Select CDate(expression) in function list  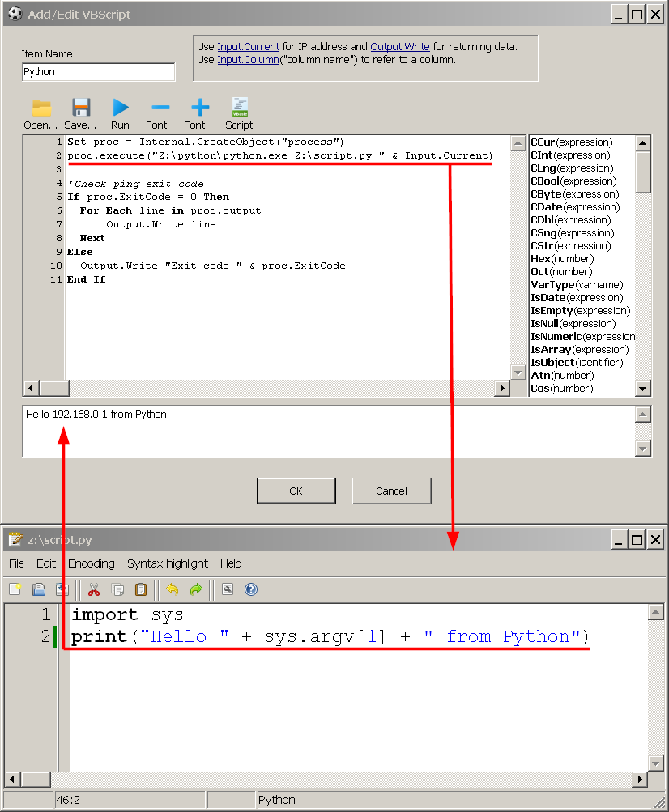(x=575, y=206)
